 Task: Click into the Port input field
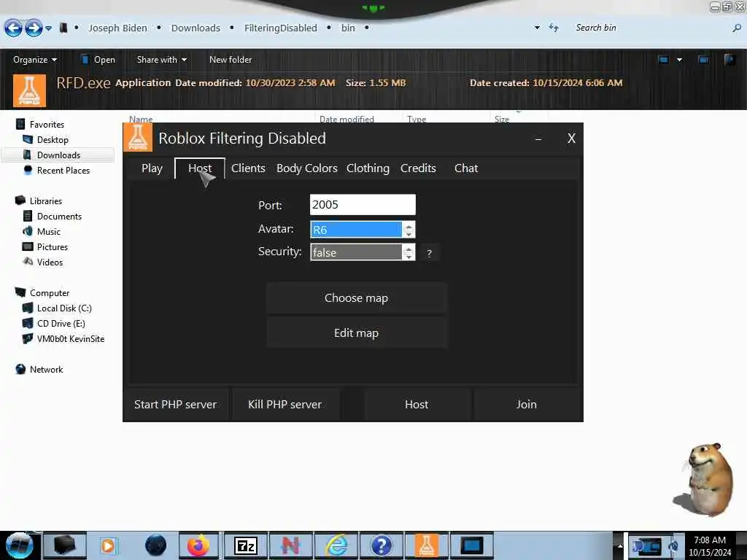[363, 205]
